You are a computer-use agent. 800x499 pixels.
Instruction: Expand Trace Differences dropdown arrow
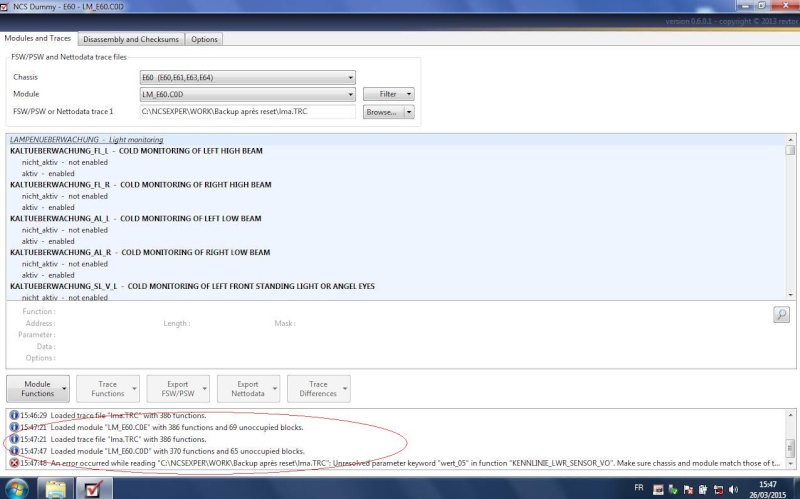pos(345,389)
